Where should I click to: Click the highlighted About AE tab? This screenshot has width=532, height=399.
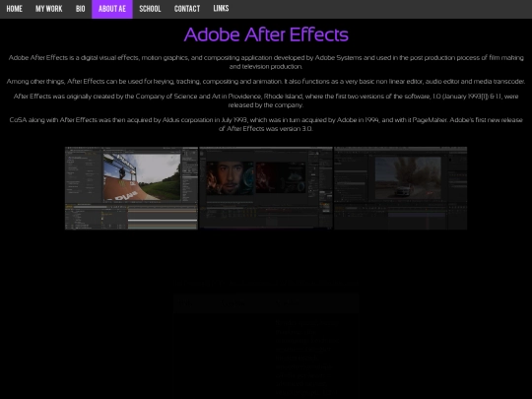(x=112, y=9)
